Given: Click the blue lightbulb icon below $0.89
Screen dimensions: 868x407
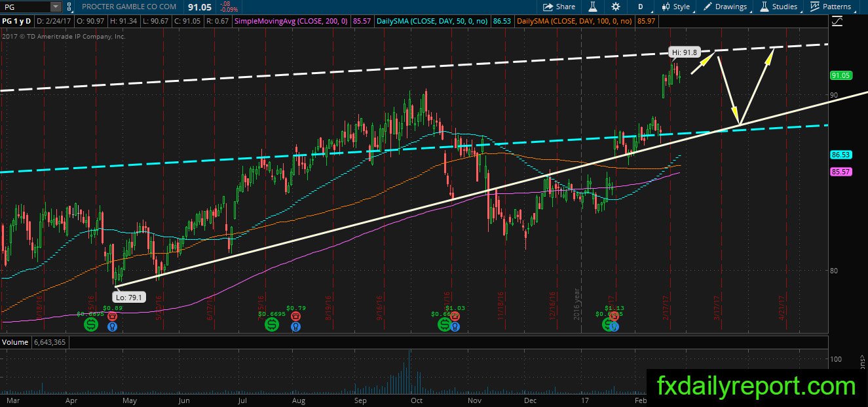Looking at the screenshot, I should [x=112, y=325].
